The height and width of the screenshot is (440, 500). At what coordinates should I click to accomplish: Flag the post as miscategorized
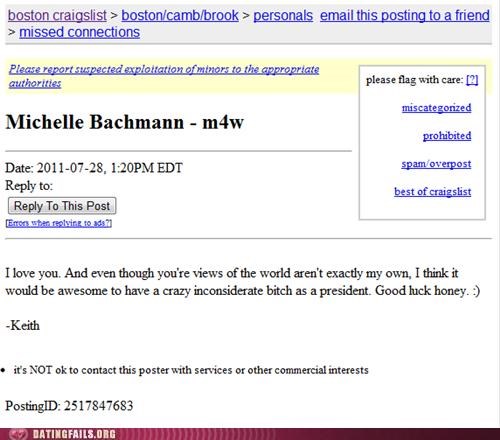(x=436, y=108)
